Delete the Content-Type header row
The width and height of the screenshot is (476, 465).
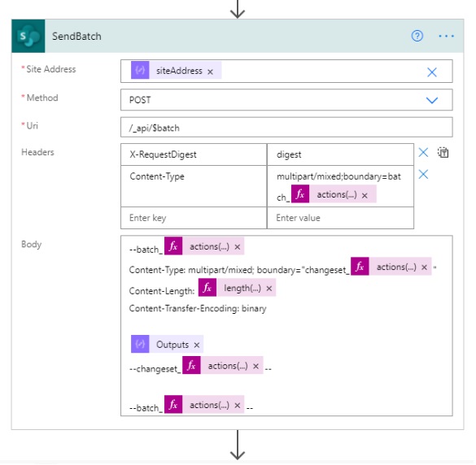(x=423, y=175)
